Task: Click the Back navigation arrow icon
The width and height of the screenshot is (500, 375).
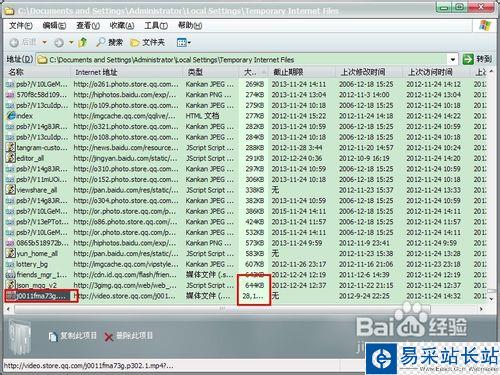Action: pos(14,42)
